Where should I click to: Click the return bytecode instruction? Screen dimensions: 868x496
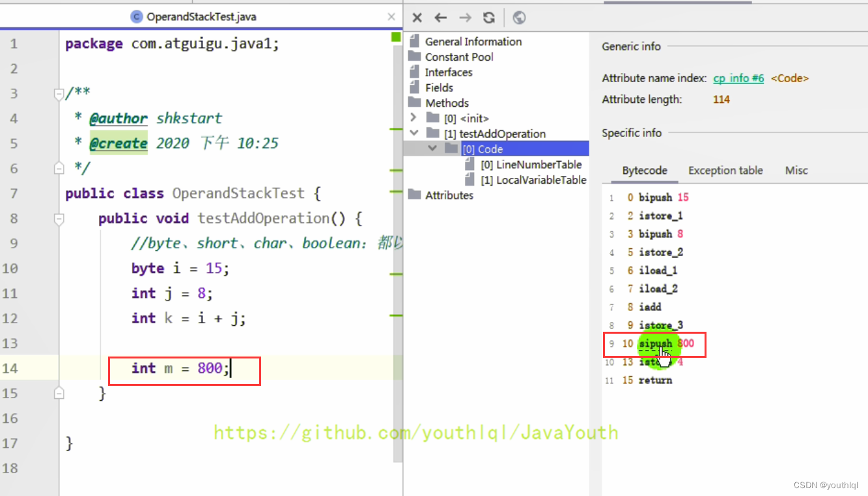click(x=655, y=380)
